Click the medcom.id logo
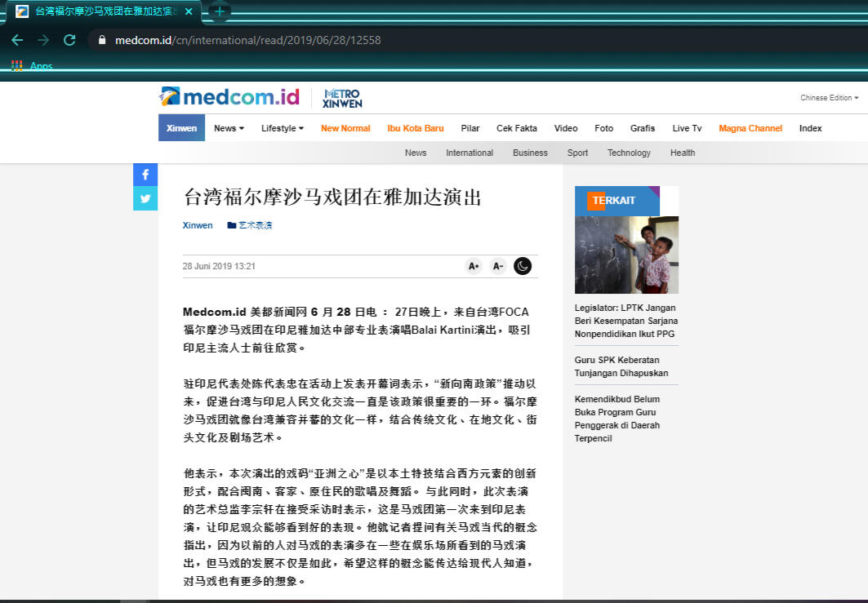 point(229,97)
